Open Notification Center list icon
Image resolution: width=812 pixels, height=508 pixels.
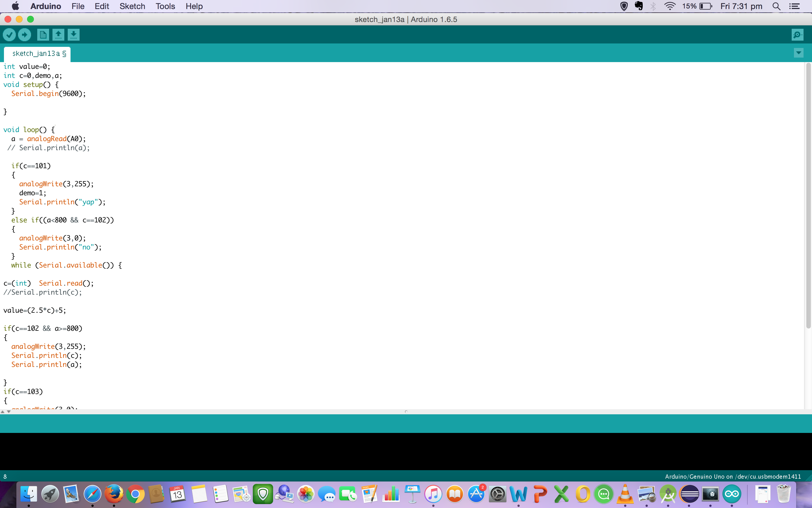coord(795,6)
